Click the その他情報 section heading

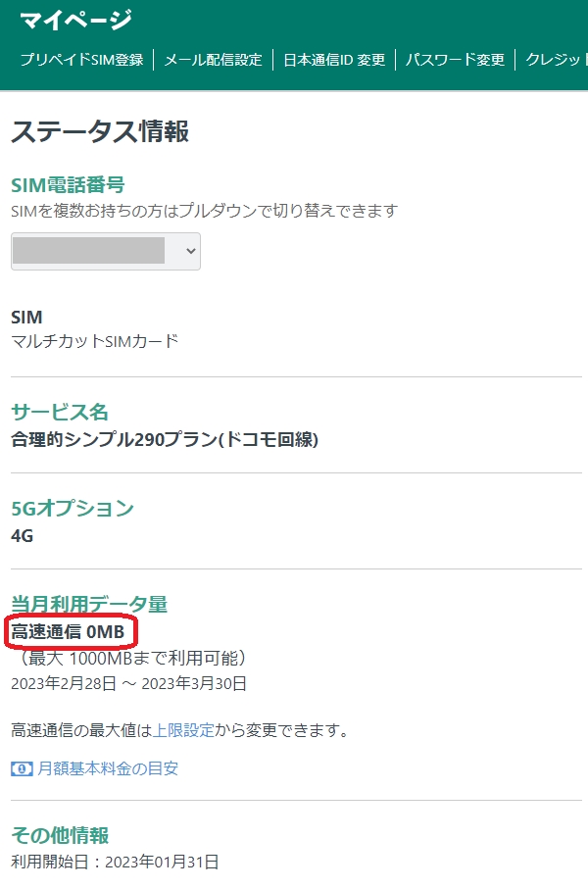click(x=60, y=835)
